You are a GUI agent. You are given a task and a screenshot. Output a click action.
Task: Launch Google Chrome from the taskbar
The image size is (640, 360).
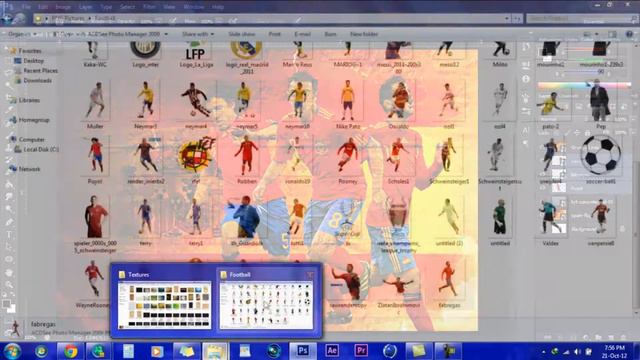(70, 351)
